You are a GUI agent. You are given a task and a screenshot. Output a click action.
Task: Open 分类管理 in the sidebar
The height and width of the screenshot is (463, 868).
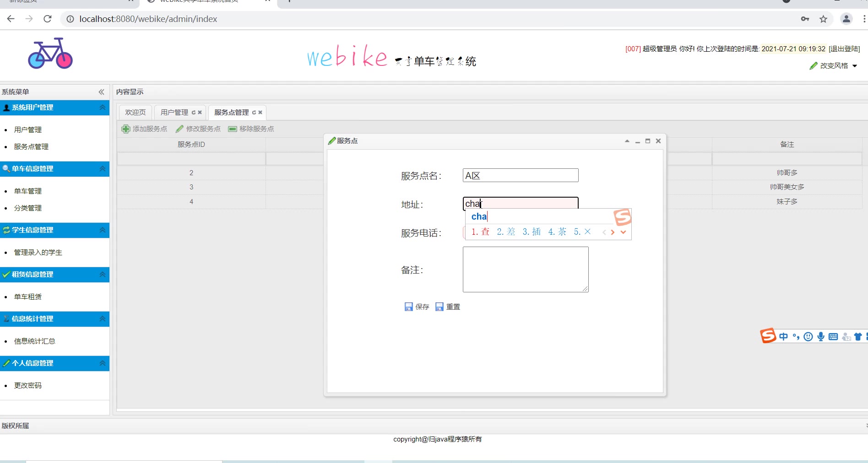pos(28,208)
